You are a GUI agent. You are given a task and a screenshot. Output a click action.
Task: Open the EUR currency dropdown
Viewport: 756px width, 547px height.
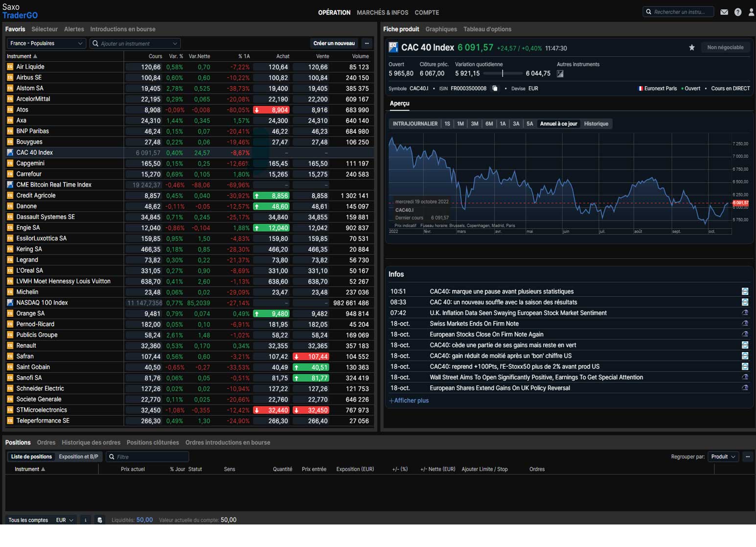(64, 520)
